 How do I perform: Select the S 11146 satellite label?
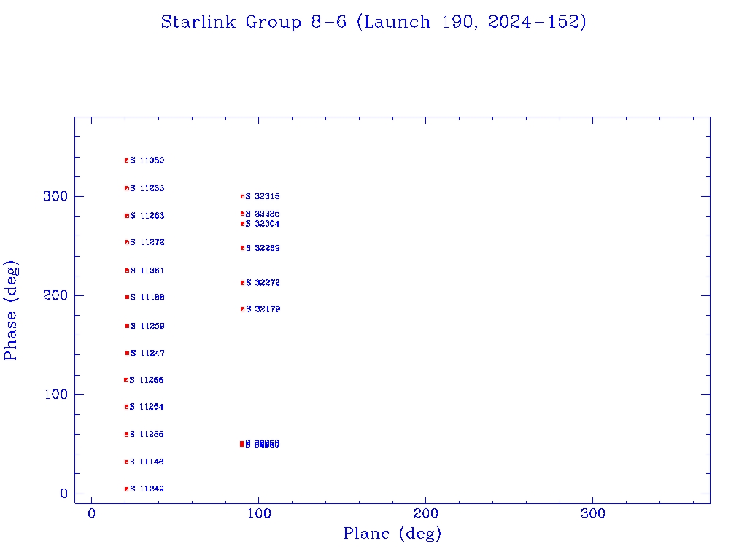click(147, 462)
